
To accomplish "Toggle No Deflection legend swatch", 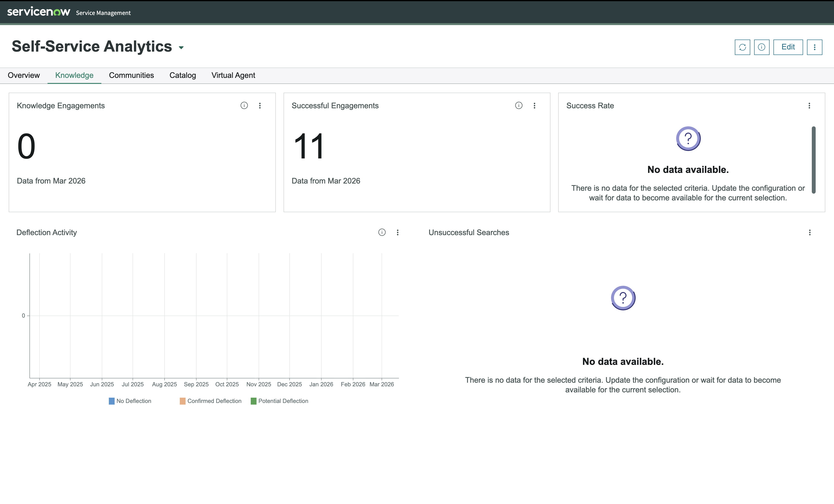I will [111, 401].
